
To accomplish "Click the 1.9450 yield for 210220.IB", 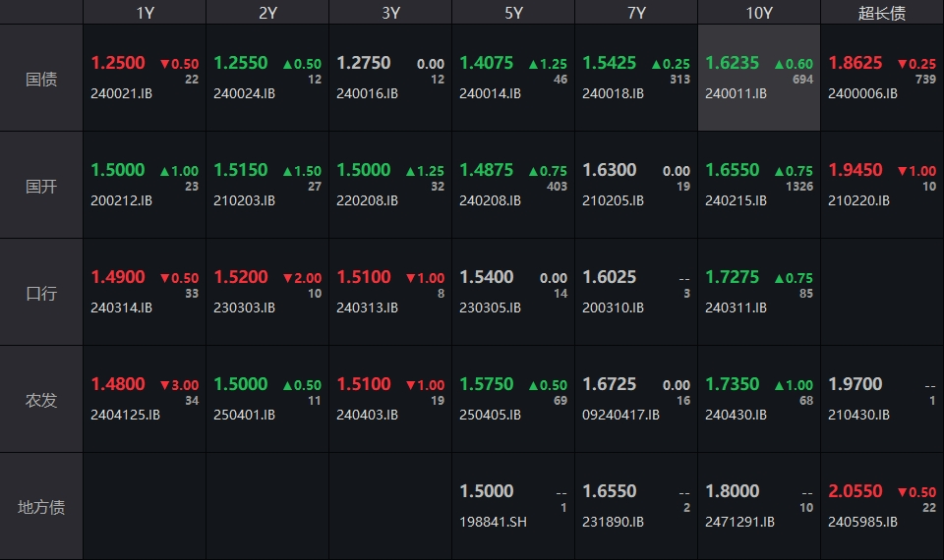I will coord(855,170).
